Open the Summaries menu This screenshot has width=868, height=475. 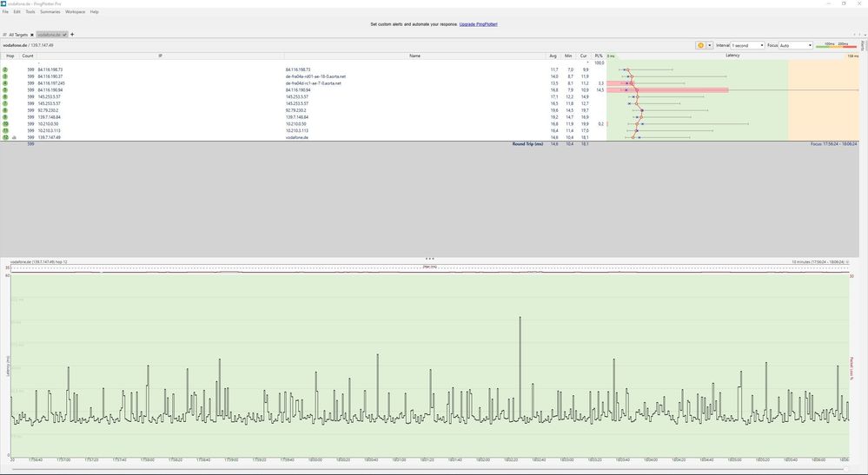[x=50, y=12]
